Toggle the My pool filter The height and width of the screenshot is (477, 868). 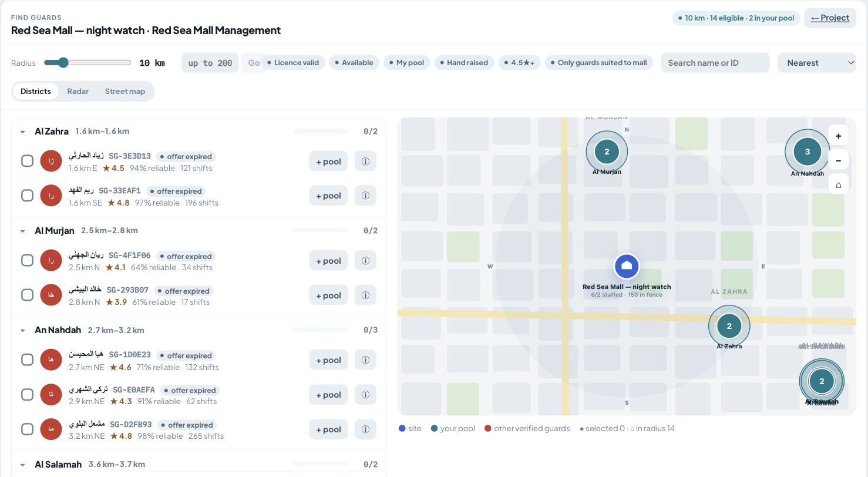click(407, 62)
